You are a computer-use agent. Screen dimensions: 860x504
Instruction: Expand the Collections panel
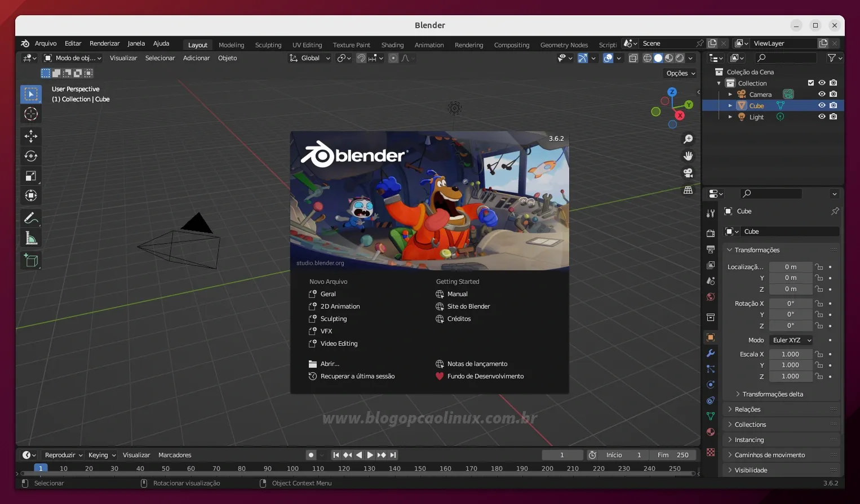click(781, 425)
